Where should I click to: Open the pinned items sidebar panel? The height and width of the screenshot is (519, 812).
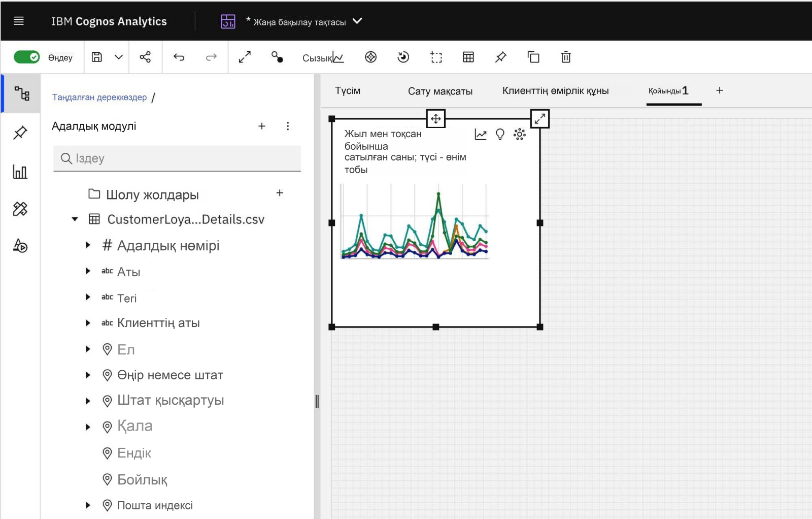point(20,133)
